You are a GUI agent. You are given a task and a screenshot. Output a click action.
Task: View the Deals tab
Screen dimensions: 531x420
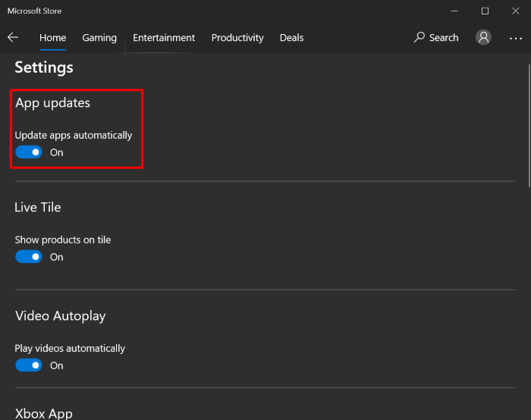point(291,37)
